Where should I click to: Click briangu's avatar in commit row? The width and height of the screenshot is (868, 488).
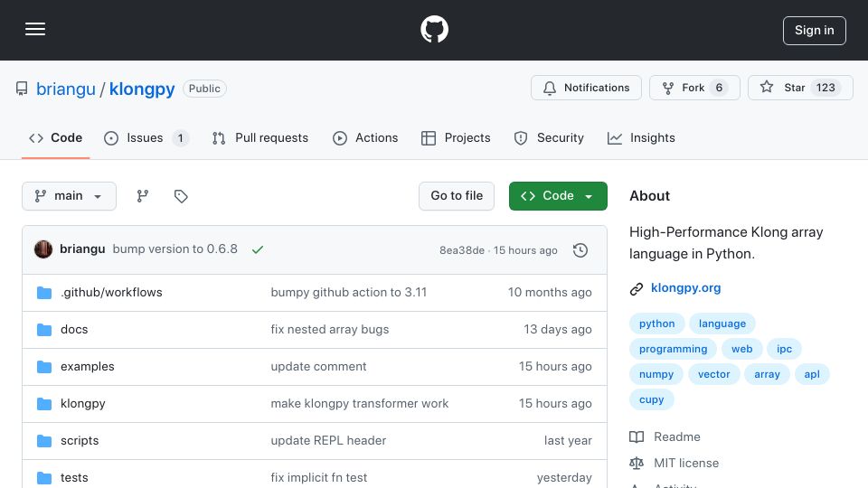(x=43, y=249)
